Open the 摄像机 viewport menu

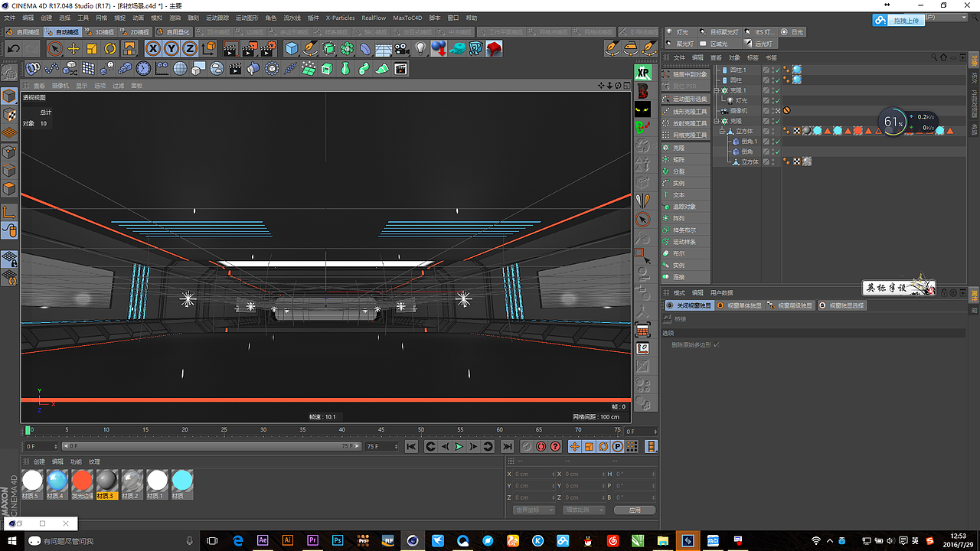click(60, 86)
